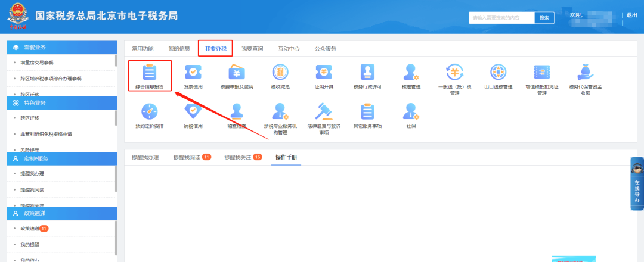Select the 操作手册 tab
The width and height of the screenshot is (644, 262).
point(286,157)
